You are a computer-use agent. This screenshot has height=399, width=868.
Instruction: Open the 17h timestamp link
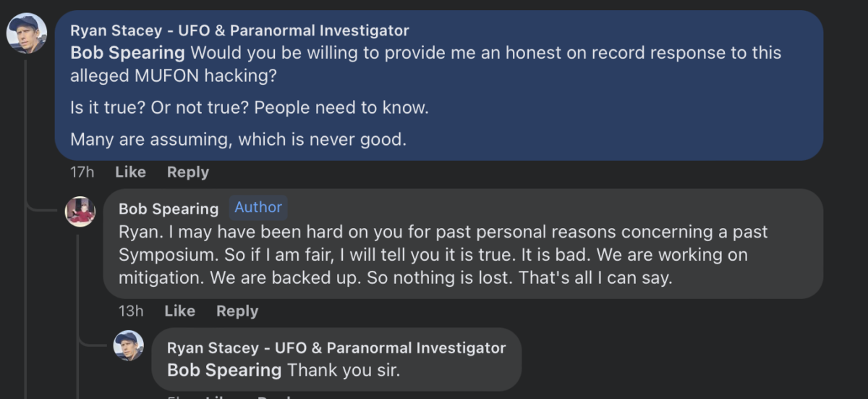[x=82, y=172]
